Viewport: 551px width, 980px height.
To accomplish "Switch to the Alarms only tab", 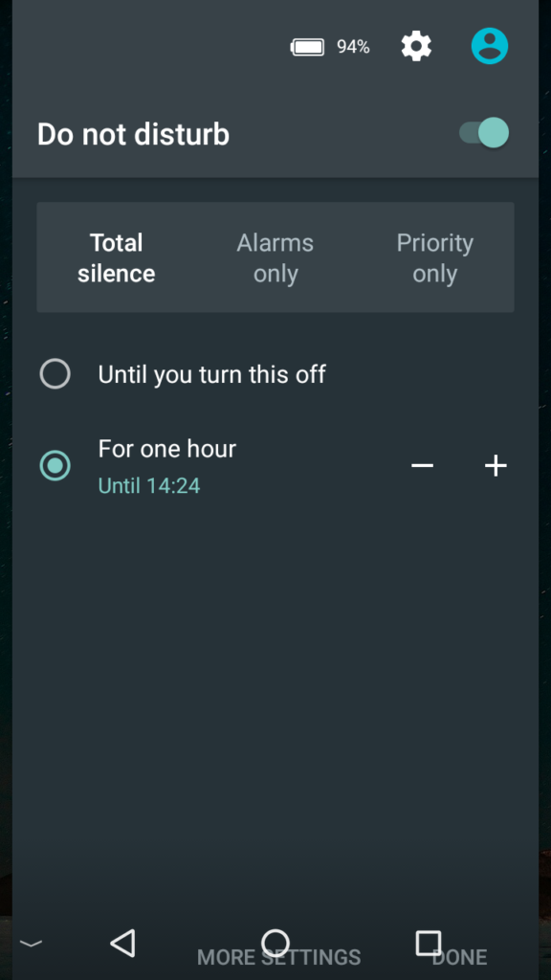I will [x=275, y=257].
